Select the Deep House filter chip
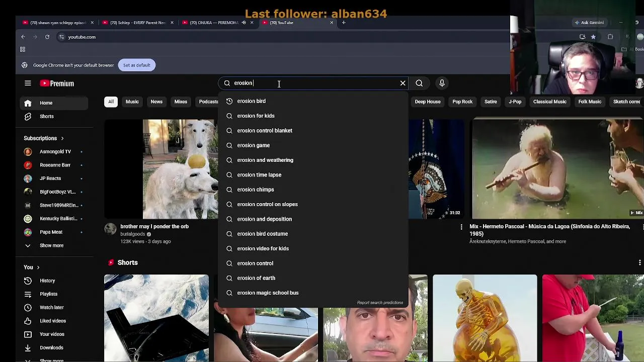644x362 pixels. pyautogui.click(x=428, y=102)
